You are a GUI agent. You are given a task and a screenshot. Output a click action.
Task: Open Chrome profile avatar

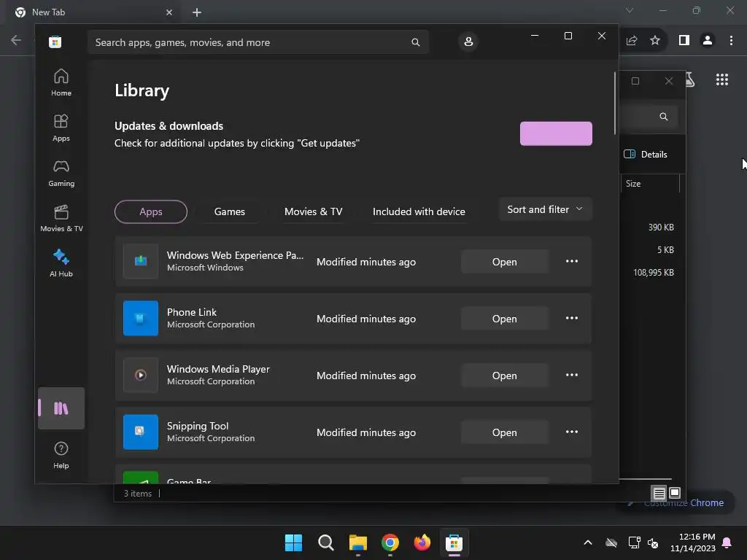[708, 41]
